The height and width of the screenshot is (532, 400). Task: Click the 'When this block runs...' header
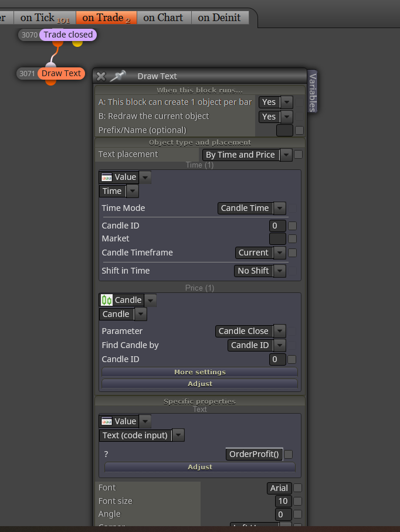[x=199, y=90]
